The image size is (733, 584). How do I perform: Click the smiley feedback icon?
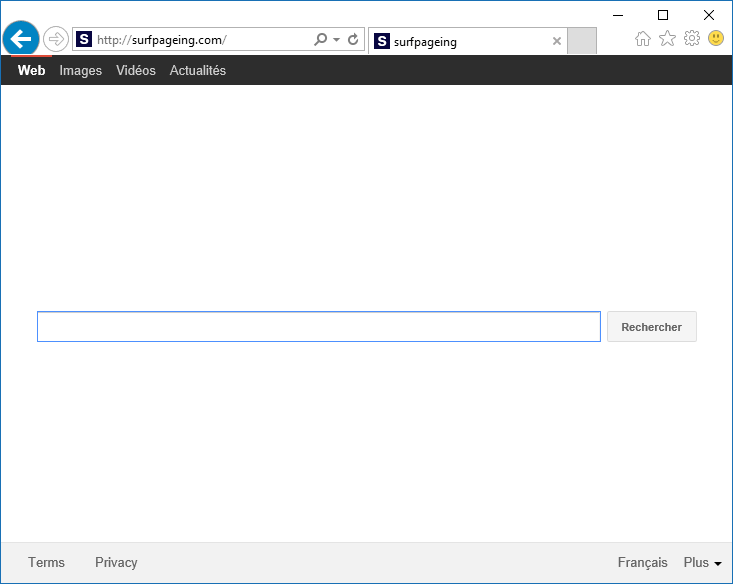pos(716,38)
